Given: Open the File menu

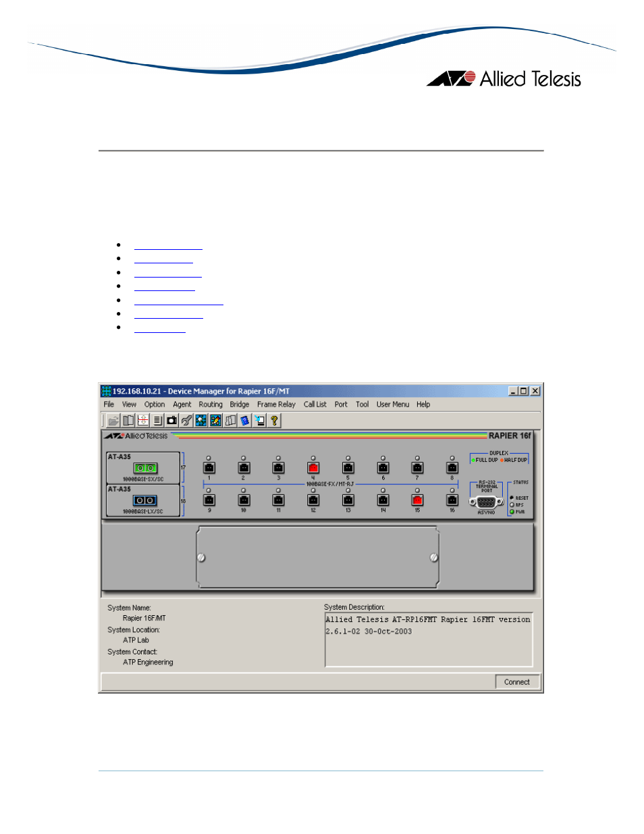Looking at the screenshot, I should click(x=109, y=405).
